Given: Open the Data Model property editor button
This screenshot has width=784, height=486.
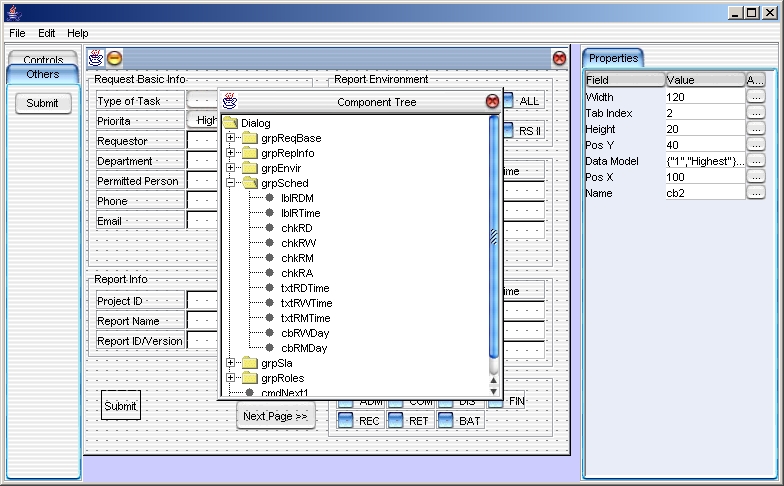Looking at the screenshot, I should 755,161.
